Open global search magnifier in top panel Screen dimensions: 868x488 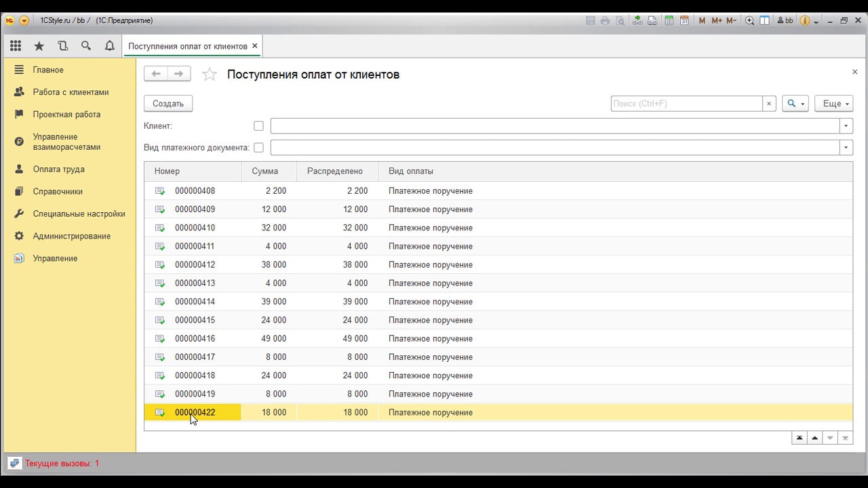pos(86,46)
